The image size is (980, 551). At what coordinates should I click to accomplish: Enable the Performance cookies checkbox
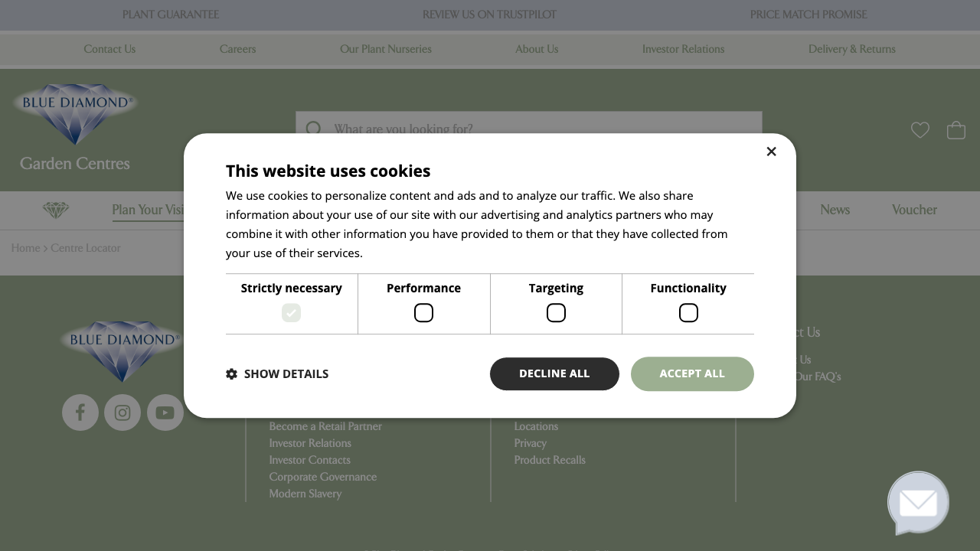[423, 313]
